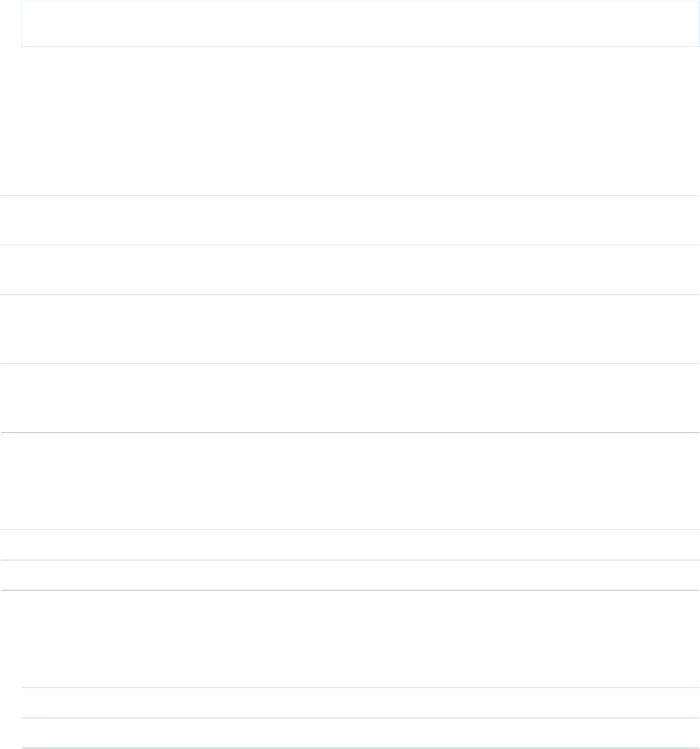Viewport: 700px width, 749px height.
Task: Select the fourth blank row above the darker divider
Action: coord(350,398)
